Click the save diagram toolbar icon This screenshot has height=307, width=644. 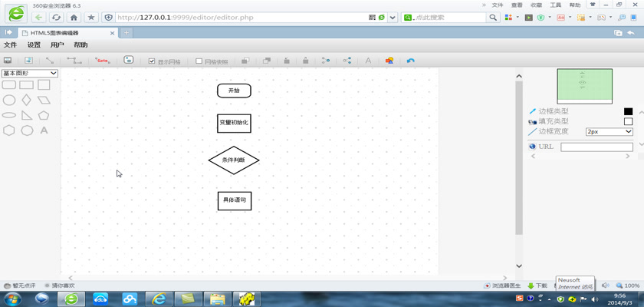[x=8, y=61]
